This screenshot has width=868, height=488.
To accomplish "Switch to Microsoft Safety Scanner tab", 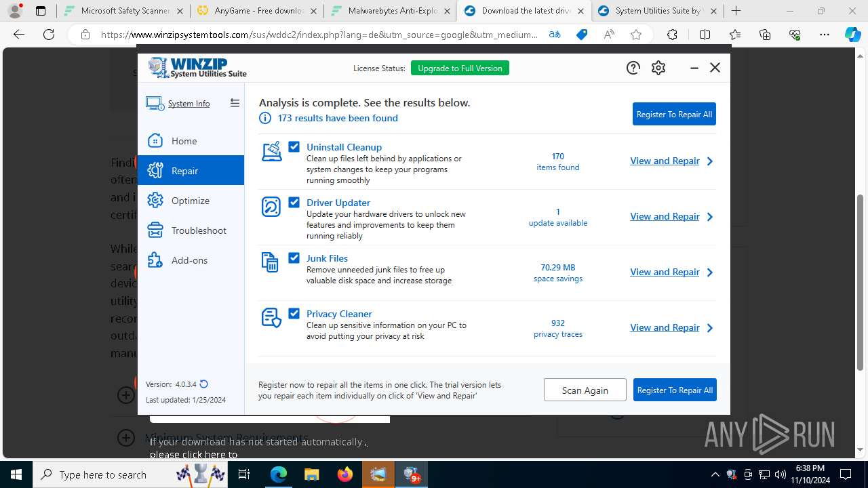I will click(123, 11).
